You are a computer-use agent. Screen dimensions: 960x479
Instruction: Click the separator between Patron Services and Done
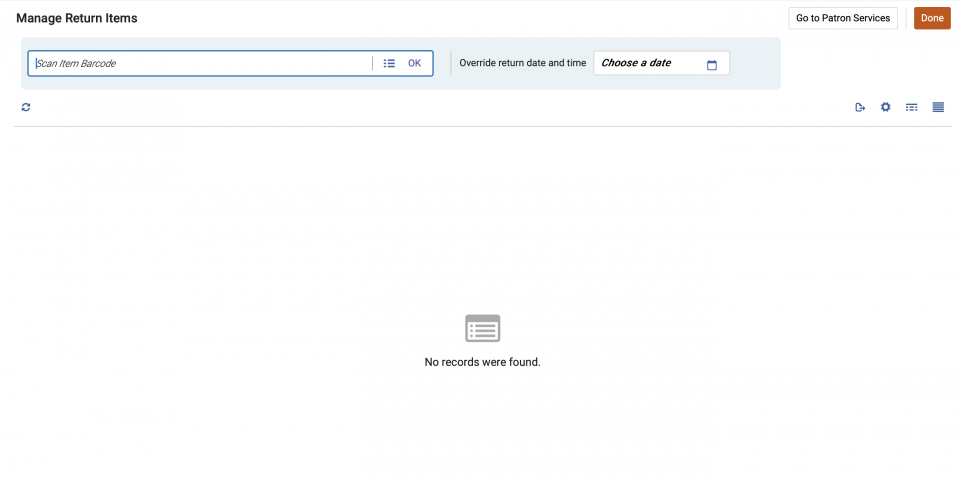pos(906,18)
